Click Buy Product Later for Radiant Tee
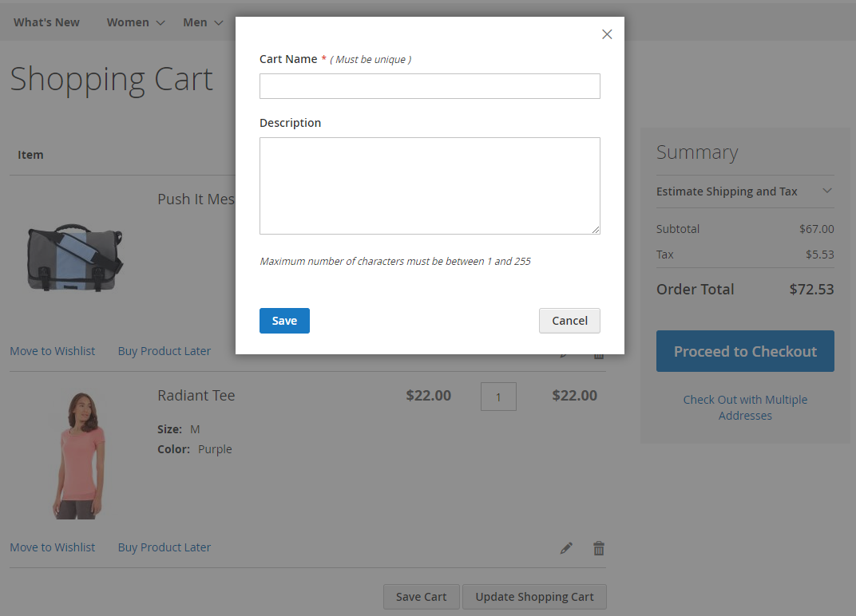The height and width of the screenshot is (616, 856). point(164,547)
